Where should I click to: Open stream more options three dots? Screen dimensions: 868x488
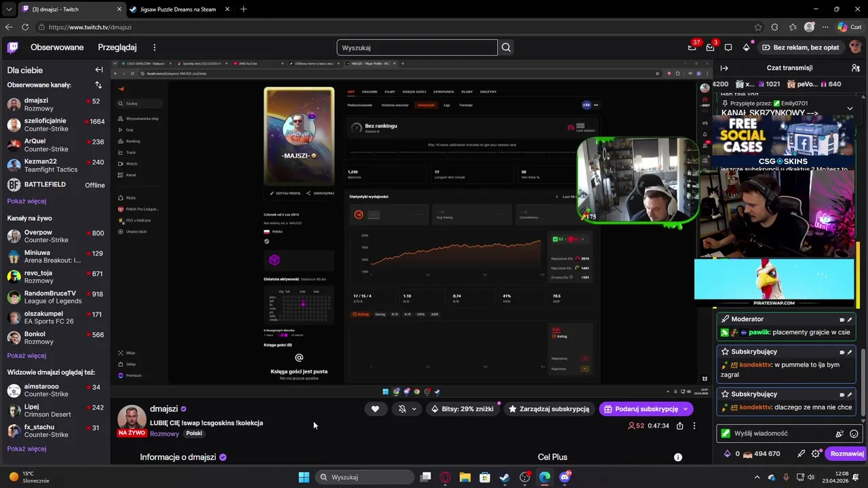click(694, 426)
